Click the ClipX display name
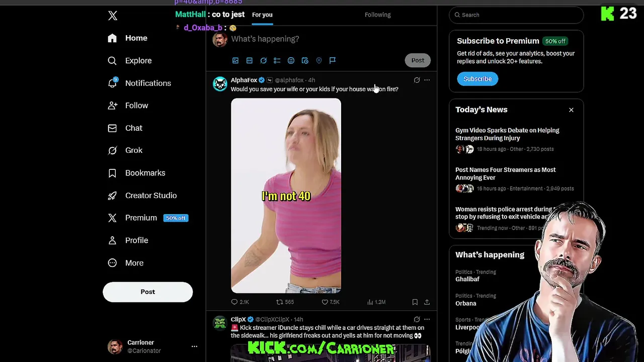The width and height of the screenshot is (644, 362). point(238,320)
